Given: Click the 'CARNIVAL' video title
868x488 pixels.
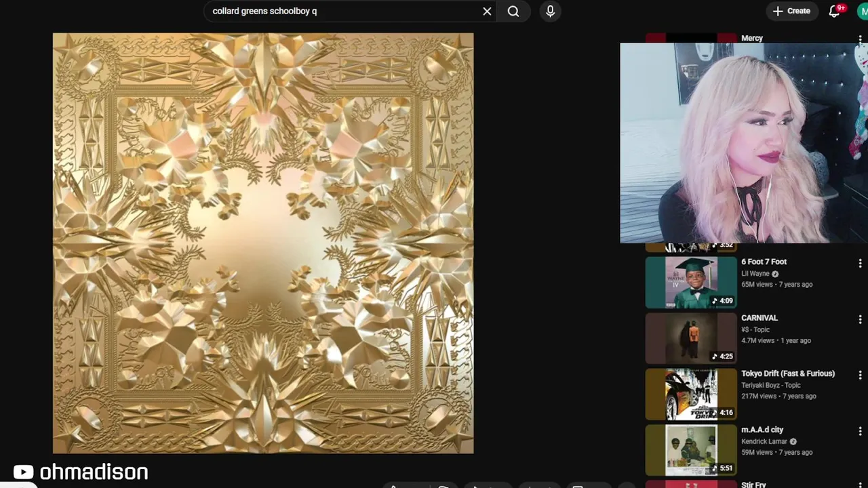Looking at the screenshot, I should tap(759, 318).
